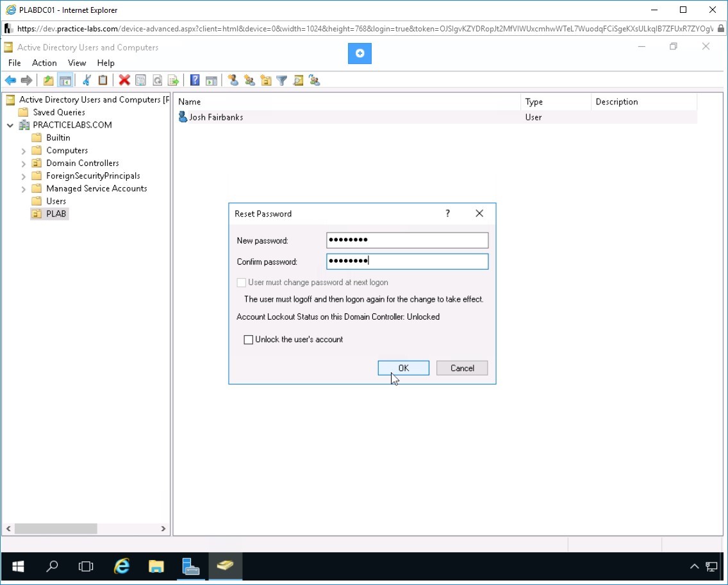Click the Josh Fairbanks user icon
728x585 pixels.
[x=183, y=117]
